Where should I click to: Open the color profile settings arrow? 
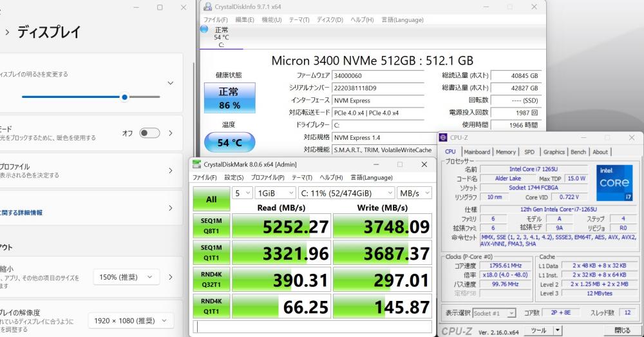[x=171, y=171]
